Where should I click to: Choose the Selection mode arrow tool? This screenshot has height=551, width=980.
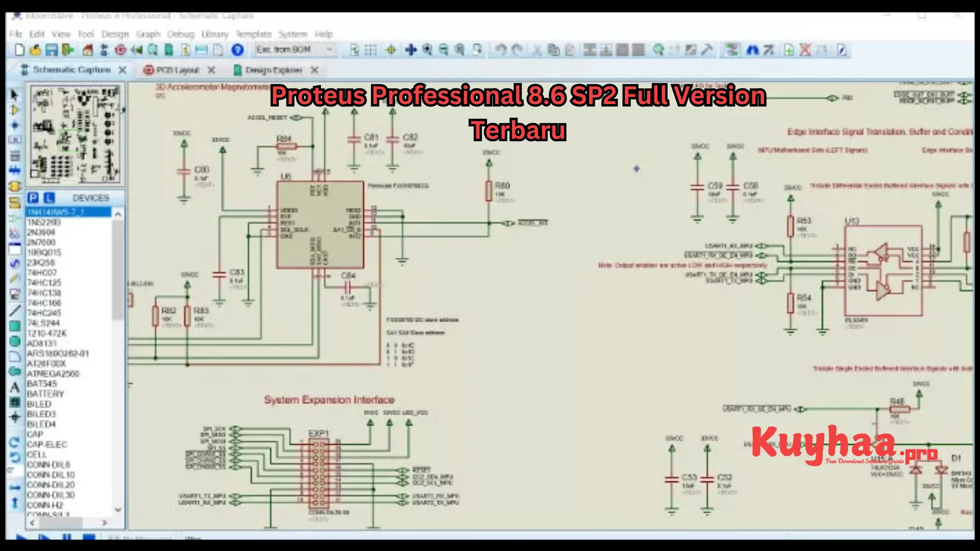pyautogui.click(x=14, y=95)
